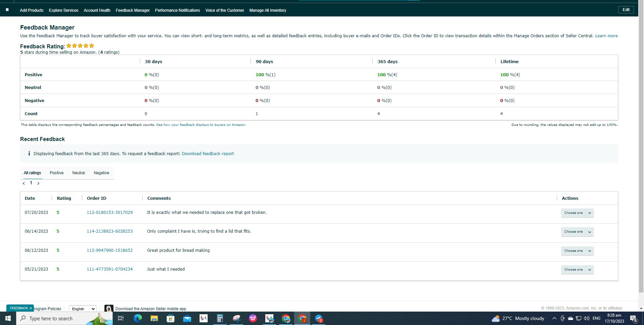
Task: Open order 112-9947990-1518652
Action: (x=110, y=250)
